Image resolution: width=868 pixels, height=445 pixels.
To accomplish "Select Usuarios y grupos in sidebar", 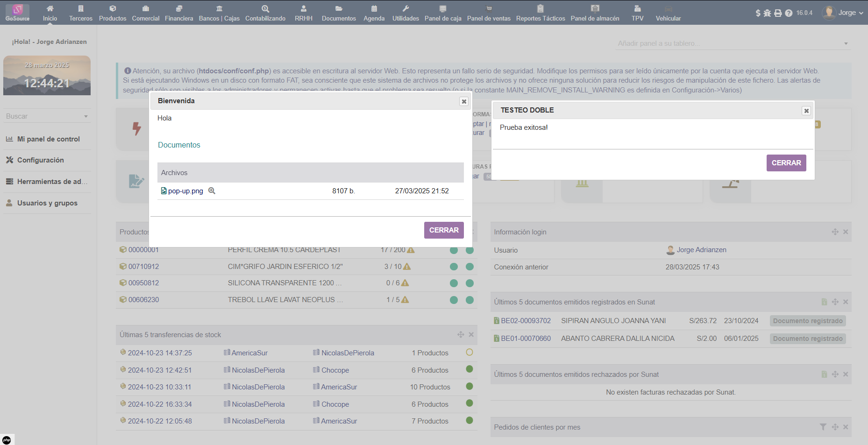I will [x=47, y=203].
